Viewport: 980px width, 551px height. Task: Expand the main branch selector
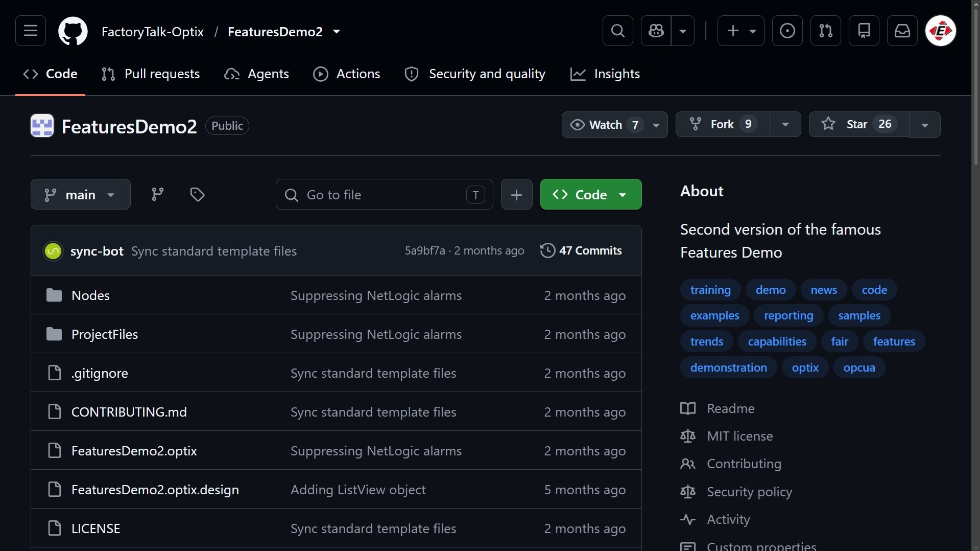[x=81, y=194]
